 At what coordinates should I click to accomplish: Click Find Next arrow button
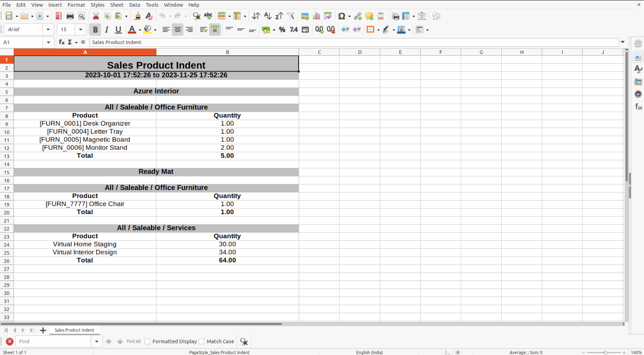click(x=120, y=341)
